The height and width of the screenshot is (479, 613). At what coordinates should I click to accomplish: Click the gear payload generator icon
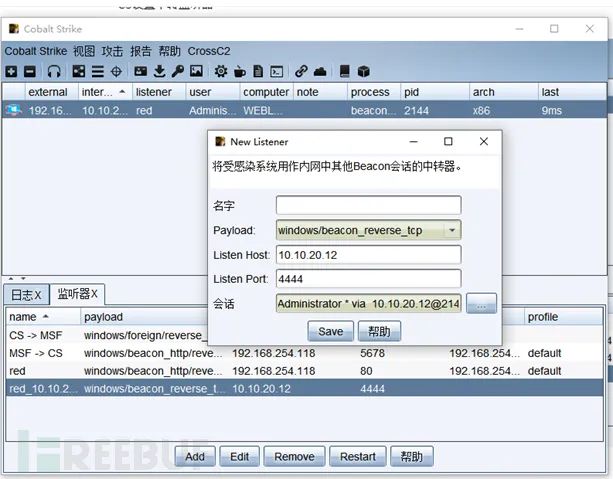click(221, 72)
